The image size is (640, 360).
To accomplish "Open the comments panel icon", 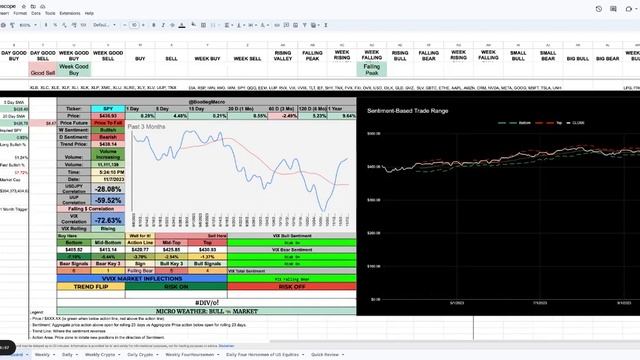I will [613, 9].
